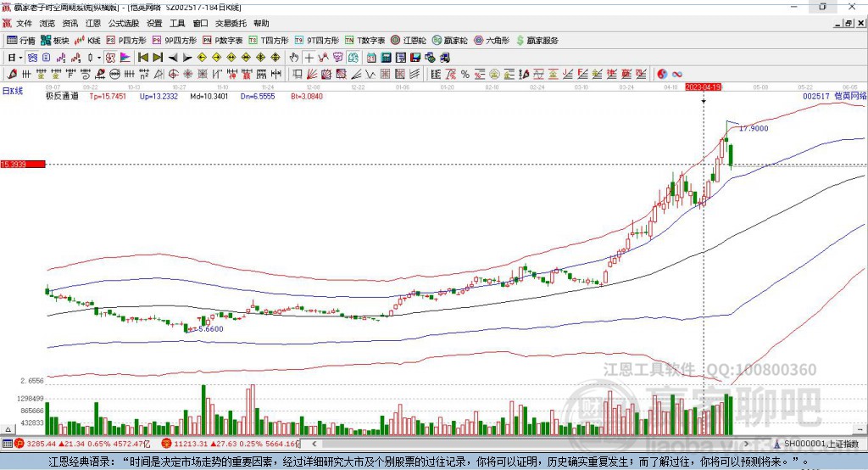Open the 交易委托 menu

231,23
